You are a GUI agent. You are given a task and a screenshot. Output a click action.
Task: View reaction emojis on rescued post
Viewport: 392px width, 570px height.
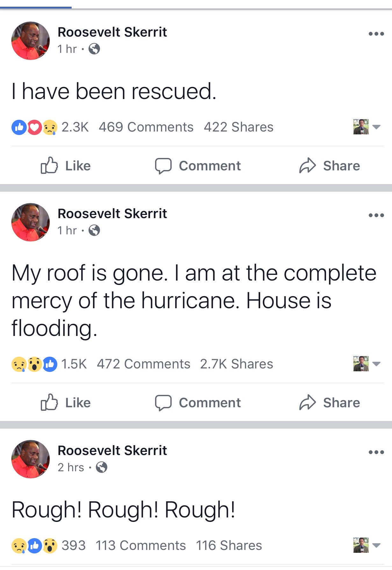34,127
